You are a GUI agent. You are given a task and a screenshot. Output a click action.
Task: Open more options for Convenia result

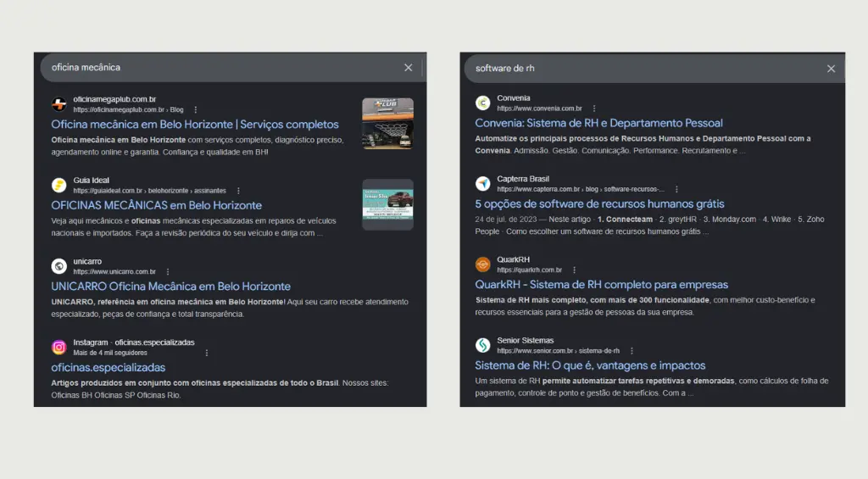click(x=594, y=109)
